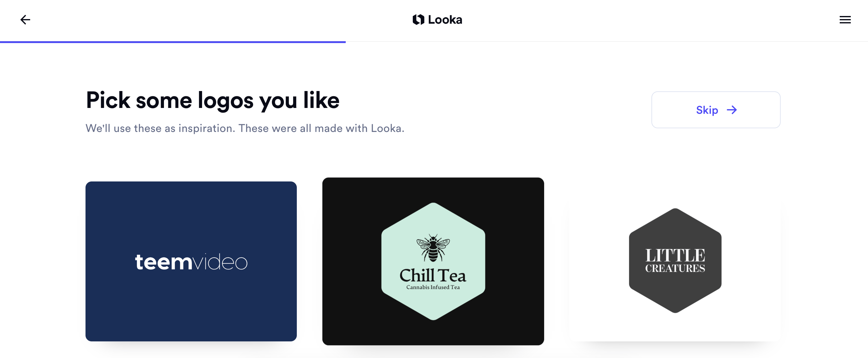Viewport: 868px width, 358px height.
Task: Click the Looka logo symbol in header
Action: 418,20
